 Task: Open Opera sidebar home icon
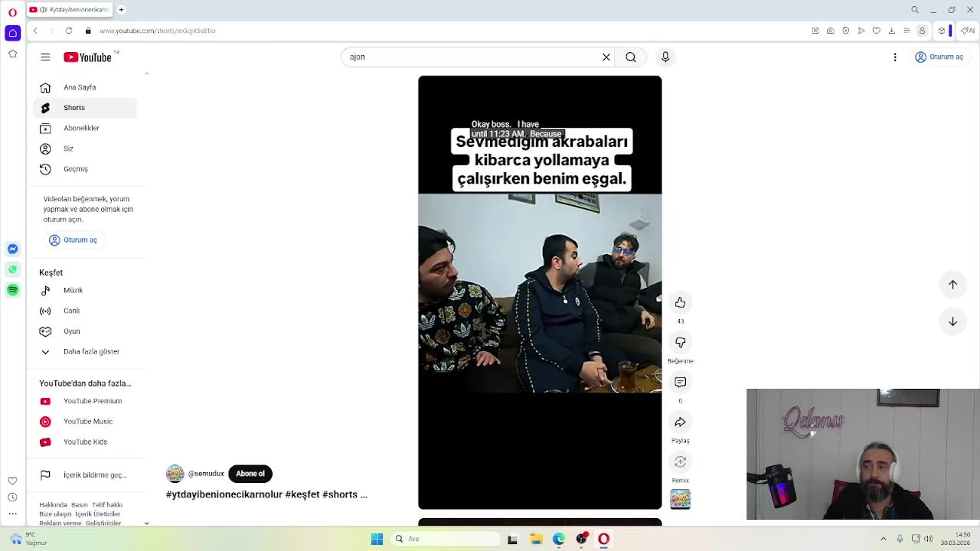[x=12, y=33]
